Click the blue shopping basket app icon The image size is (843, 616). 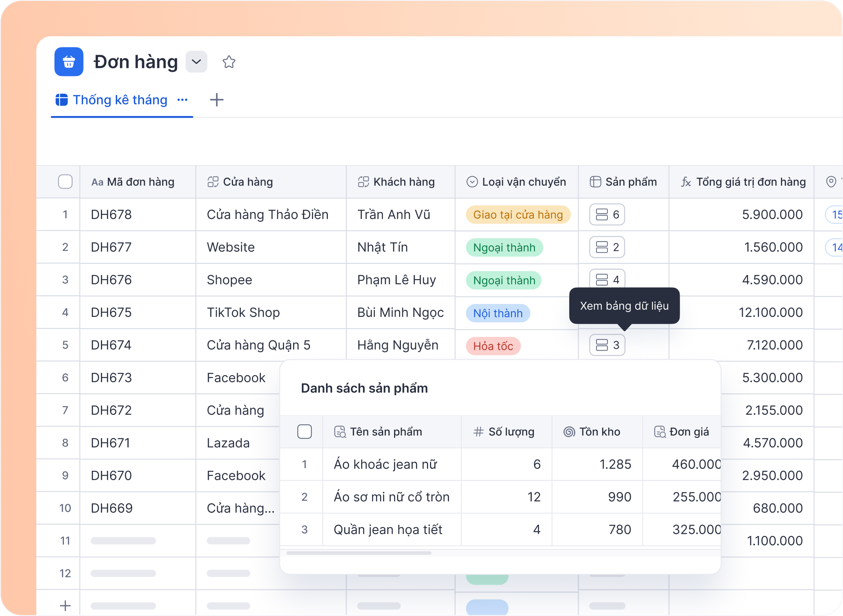(69, 62)
